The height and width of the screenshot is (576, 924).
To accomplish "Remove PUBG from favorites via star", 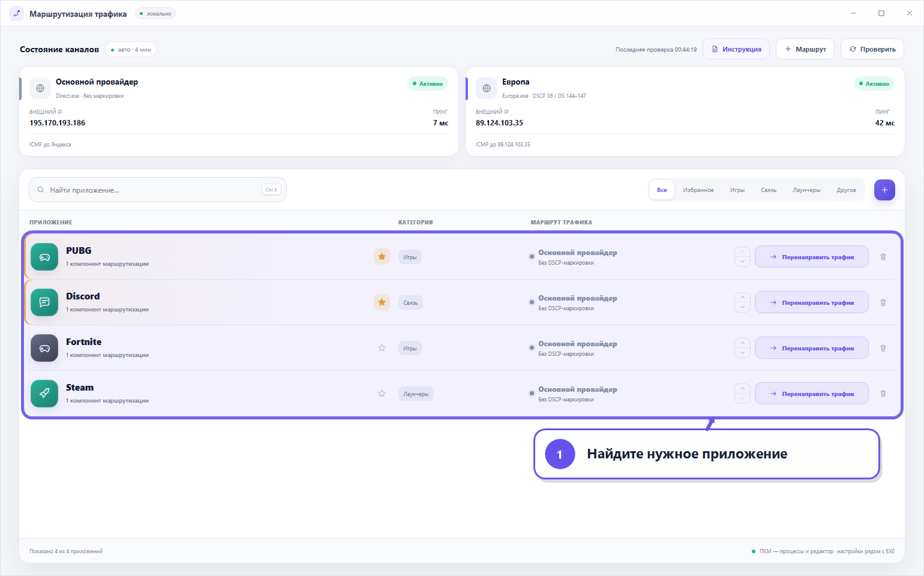I will [x=382, y=257].
